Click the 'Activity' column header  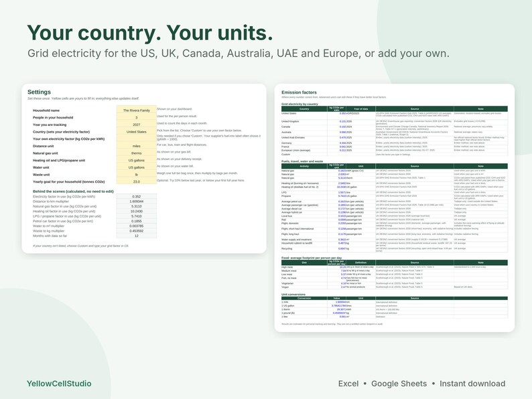click(x=304, y=166)
